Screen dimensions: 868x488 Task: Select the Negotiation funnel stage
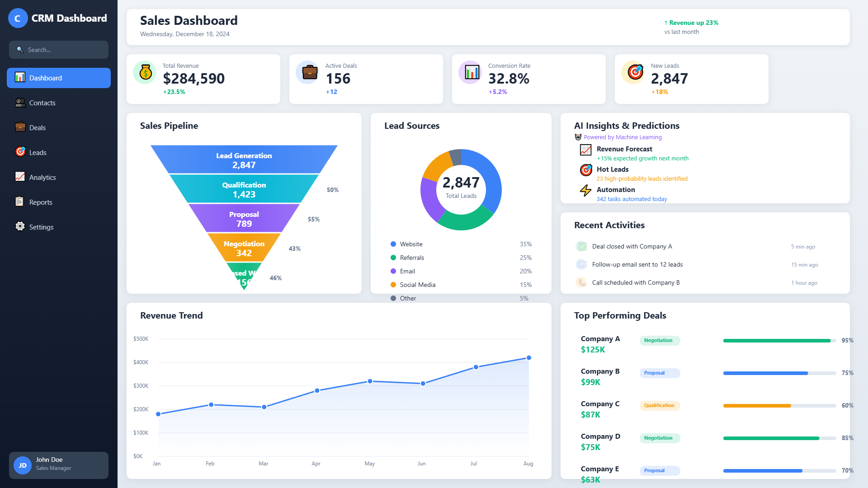tap(244, 248)
